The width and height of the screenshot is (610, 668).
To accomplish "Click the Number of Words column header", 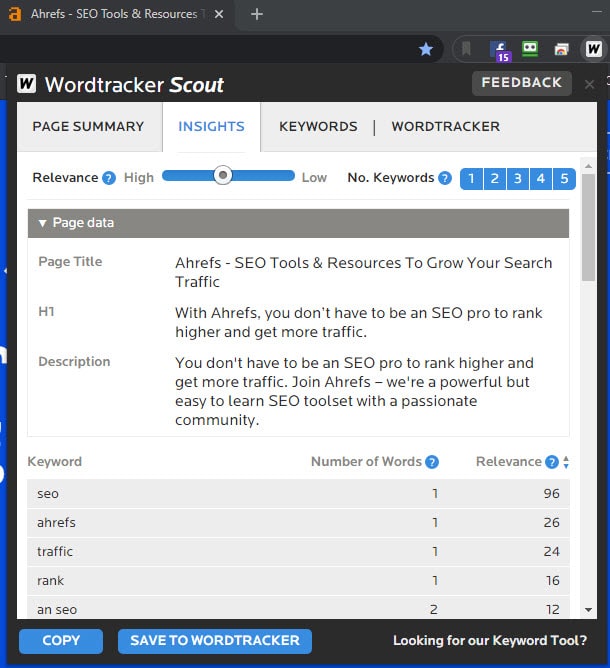I will 366,462.
